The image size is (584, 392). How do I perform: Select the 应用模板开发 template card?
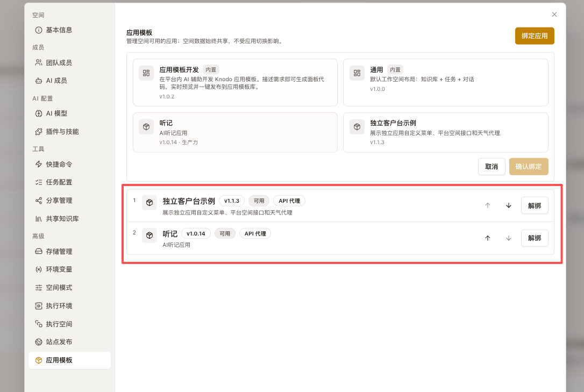point(235,82)
